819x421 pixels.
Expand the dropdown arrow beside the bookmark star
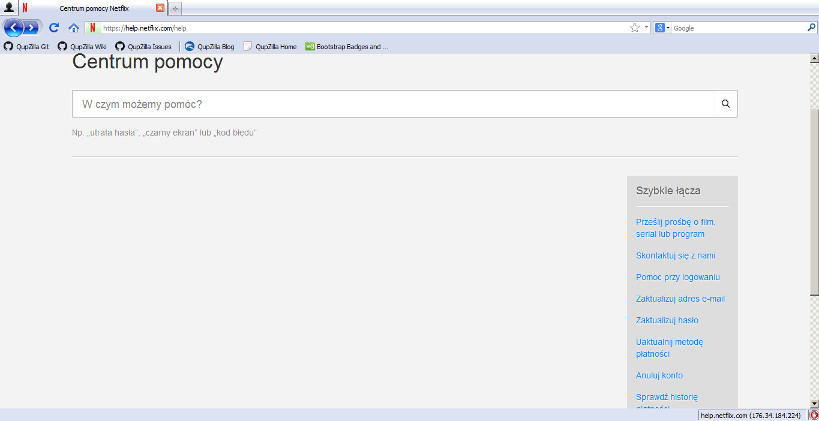pyautogui.click(x=646, y=28)
